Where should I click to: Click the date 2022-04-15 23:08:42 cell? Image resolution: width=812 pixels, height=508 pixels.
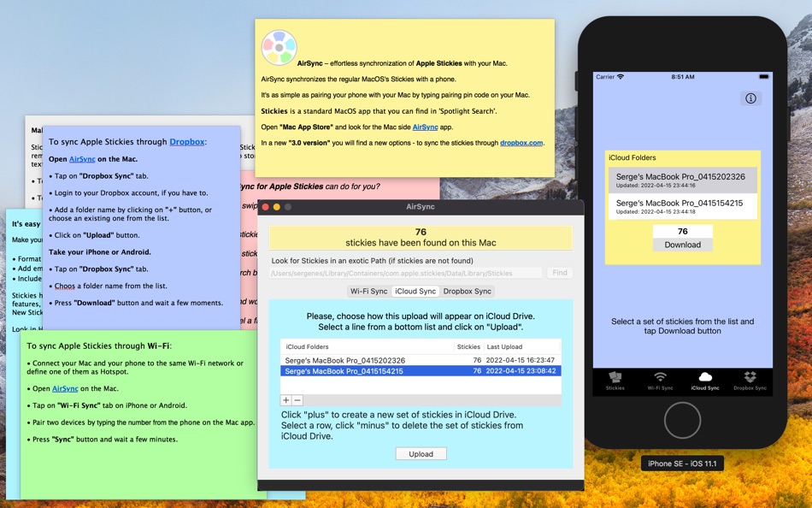521,371
